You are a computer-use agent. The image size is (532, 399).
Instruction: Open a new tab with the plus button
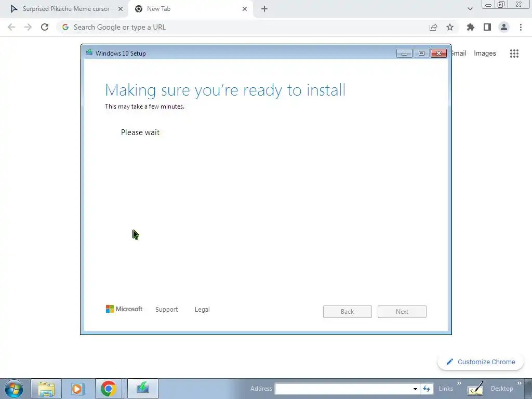264,9
